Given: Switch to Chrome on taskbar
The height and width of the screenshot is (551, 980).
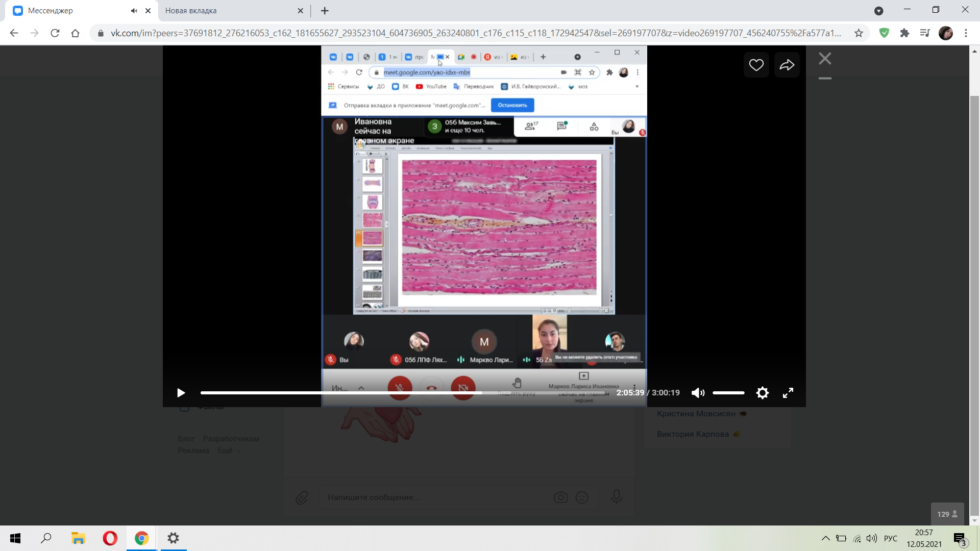Looking at the screenshot, I should (x=141, y=538).
